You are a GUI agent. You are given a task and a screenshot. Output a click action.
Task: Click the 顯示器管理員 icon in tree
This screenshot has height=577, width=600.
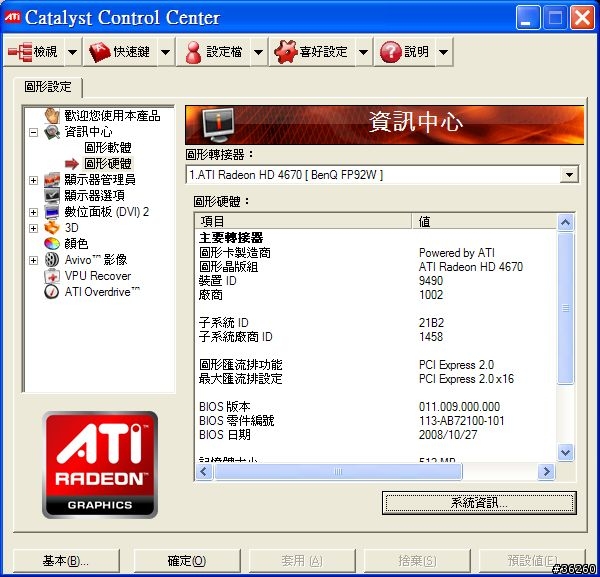click(52, 179)
